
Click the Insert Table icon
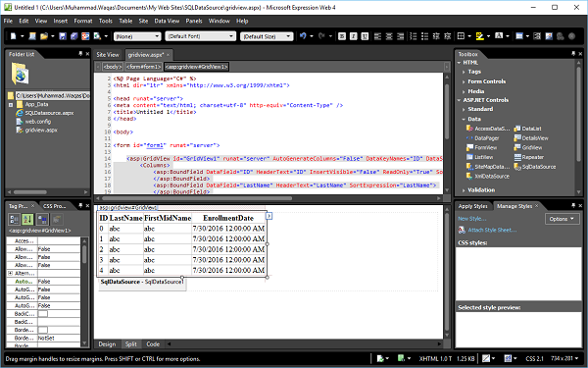[x=519, y=36]
